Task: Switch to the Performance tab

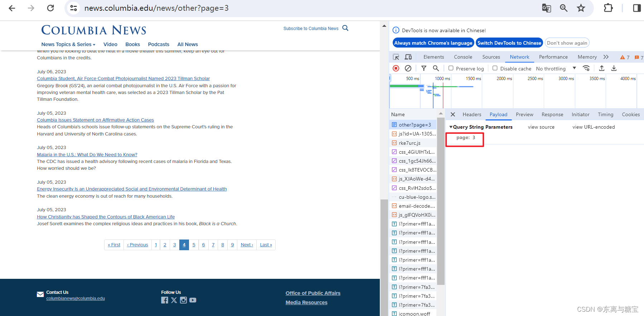Action: coord(553,57)
